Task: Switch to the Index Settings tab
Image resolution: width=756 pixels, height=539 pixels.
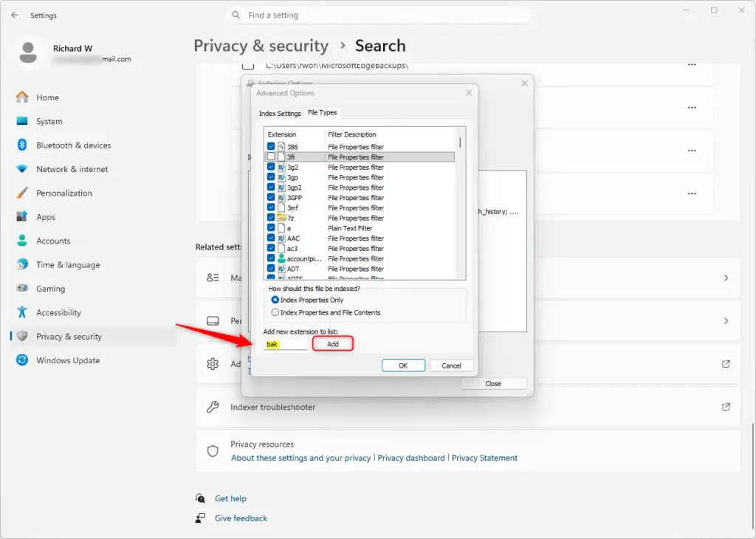Action: (x=280, y=113)
